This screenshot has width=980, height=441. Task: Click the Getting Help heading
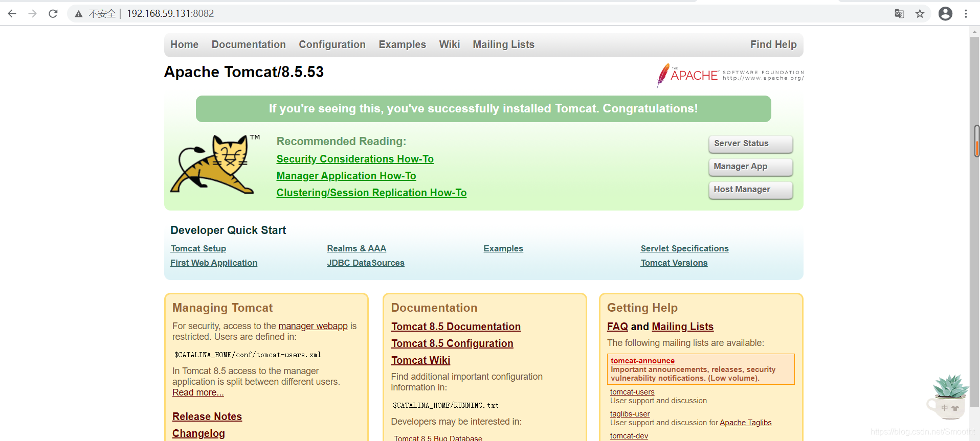click(642, 308)
